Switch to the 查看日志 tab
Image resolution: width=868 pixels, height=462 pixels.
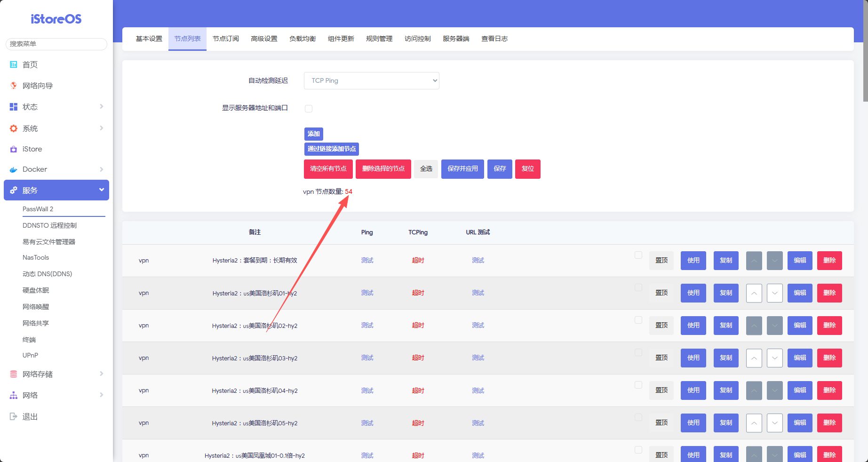[x=494, y=39]
